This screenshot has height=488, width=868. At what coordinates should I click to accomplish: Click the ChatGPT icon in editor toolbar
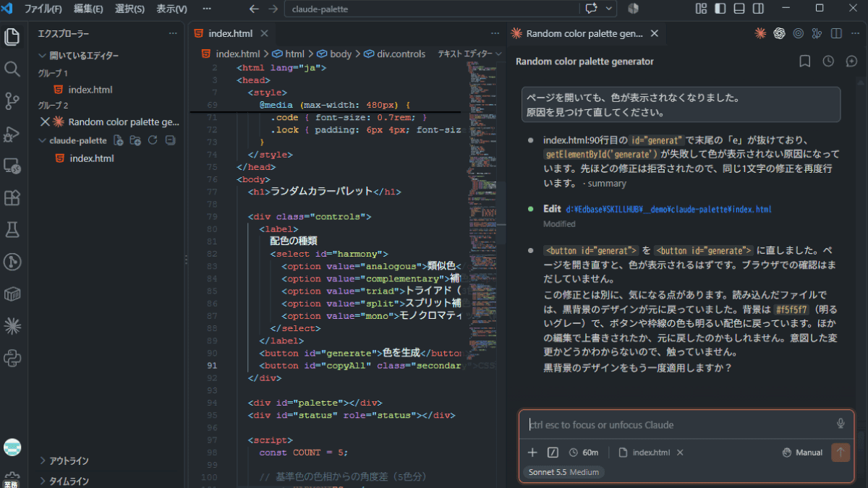[779, 33]
